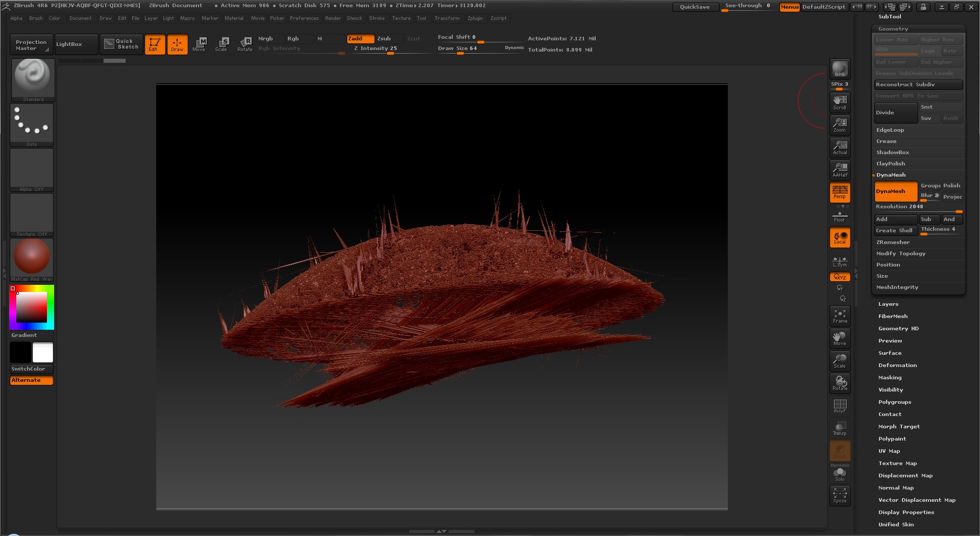Open the Standard brush thumbnail

(x=32, y=80)
